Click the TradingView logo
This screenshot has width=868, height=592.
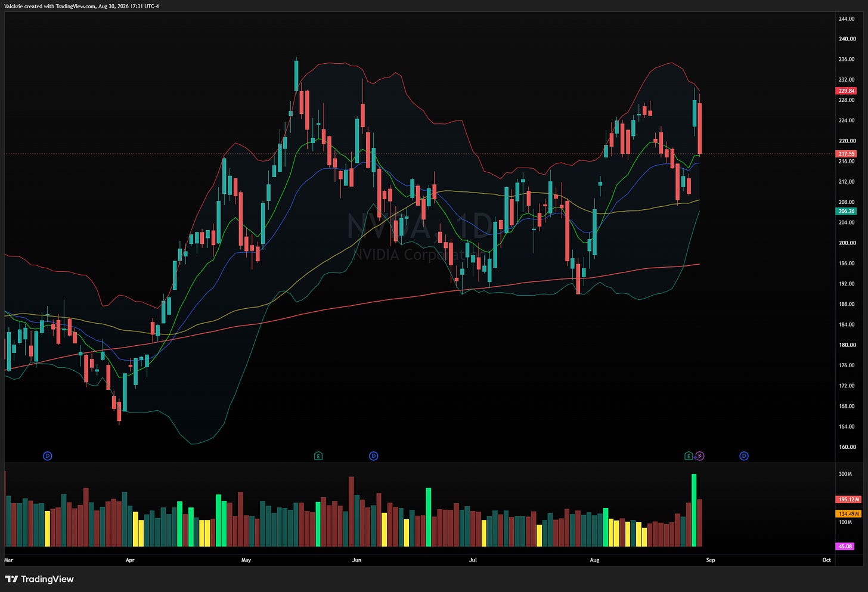(x=39, y=579)
